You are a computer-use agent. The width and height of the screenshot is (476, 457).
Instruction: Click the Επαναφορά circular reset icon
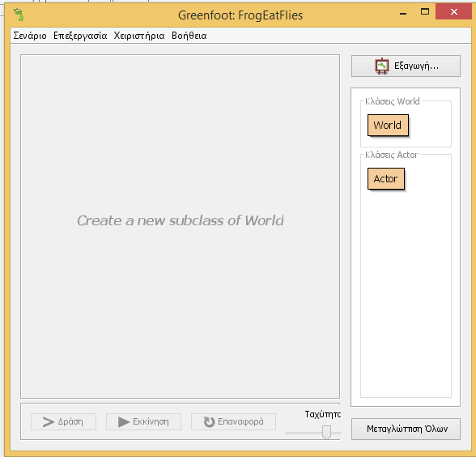(209, 421)
